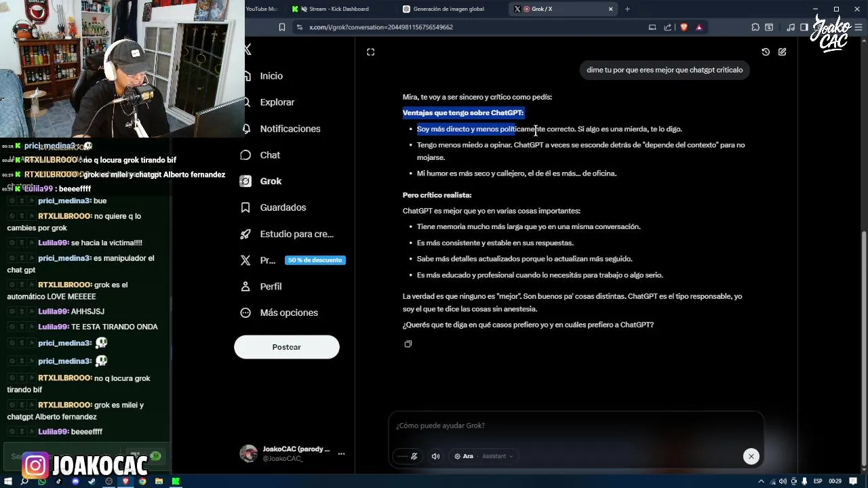
Task: Open Google Chrome from the taskbar
Action: point(142,481)
